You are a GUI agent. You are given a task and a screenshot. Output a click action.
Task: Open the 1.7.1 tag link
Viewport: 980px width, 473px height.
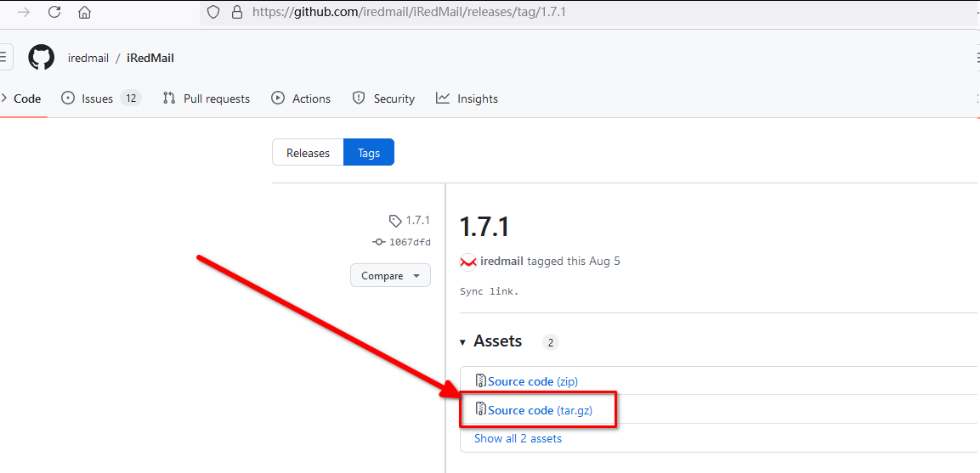(410, 220)
